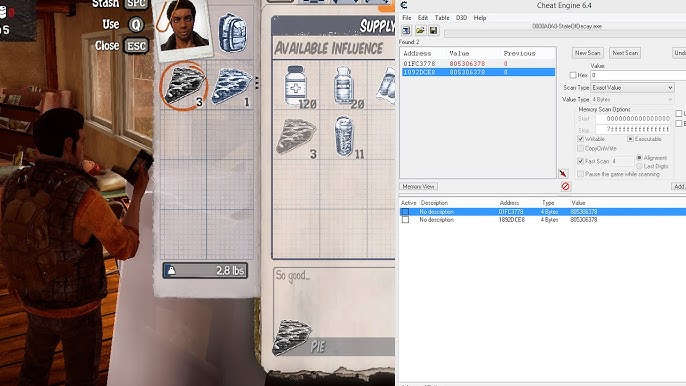Click the Value input field

(638, 75)
